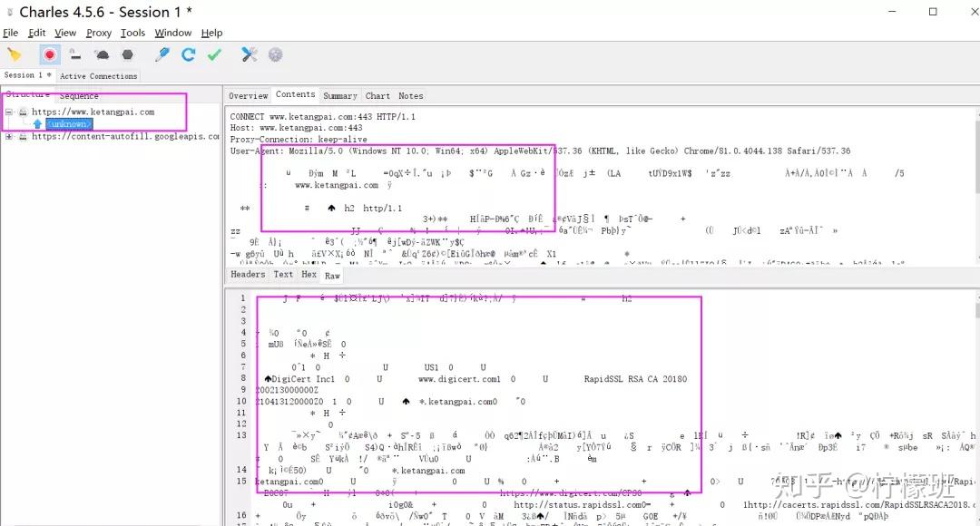Click the Proxy-Connection: keep-alive line
This screenshot has width=980, height=526.
tap(299, 140)
